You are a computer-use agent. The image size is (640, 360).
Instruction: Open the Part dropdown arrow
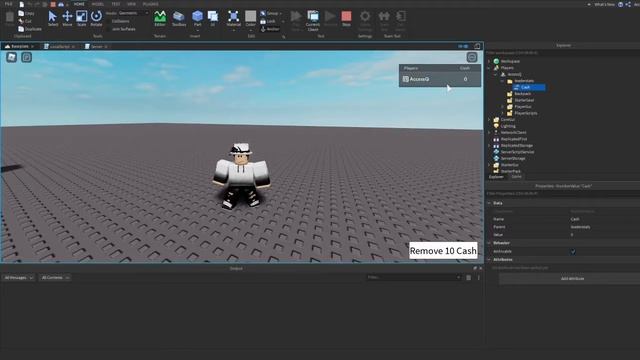click(x=198, y=30)
